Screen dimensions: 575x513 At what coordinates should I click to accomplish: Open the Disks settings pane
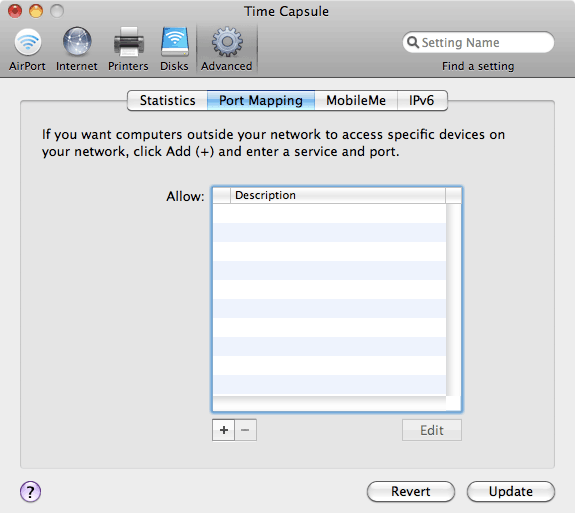coord(175,49)
